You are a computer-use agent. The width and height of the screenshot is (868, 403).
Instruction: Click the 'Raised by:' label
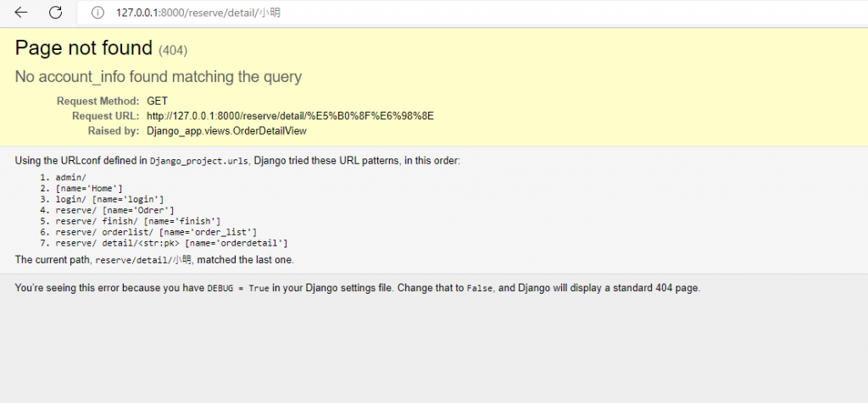[114, 131]
